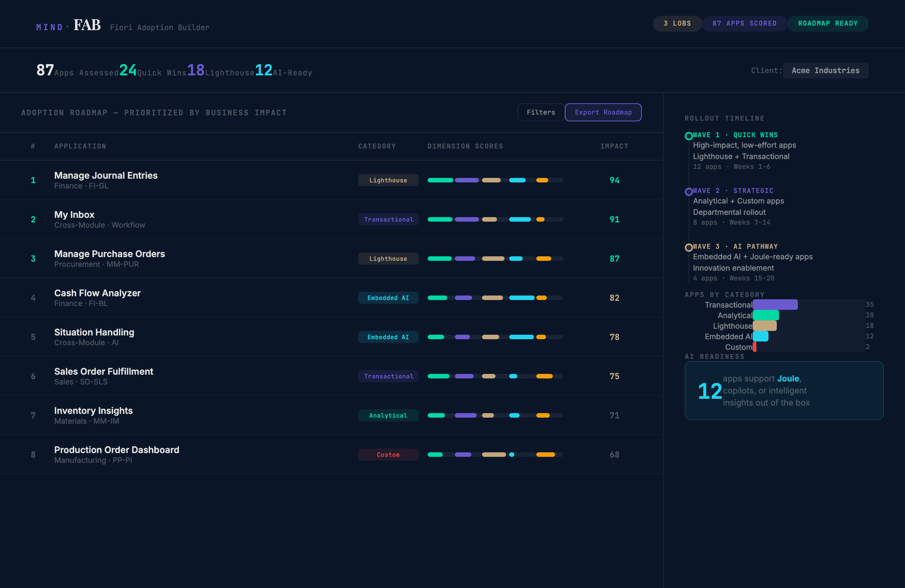The width and height of the screenshot is (905, 588).
Task: Click the green Analytical category bar
Action: [765, 315]
